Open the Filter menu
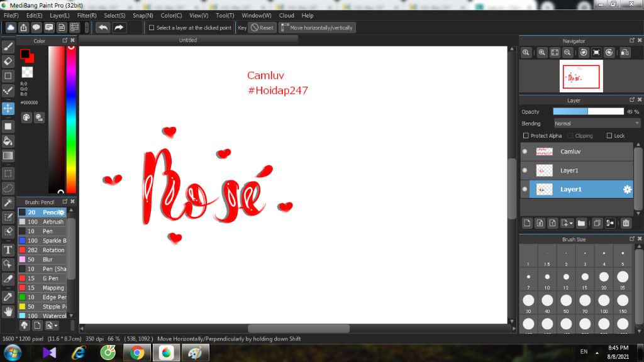 [x=87, y=15]
